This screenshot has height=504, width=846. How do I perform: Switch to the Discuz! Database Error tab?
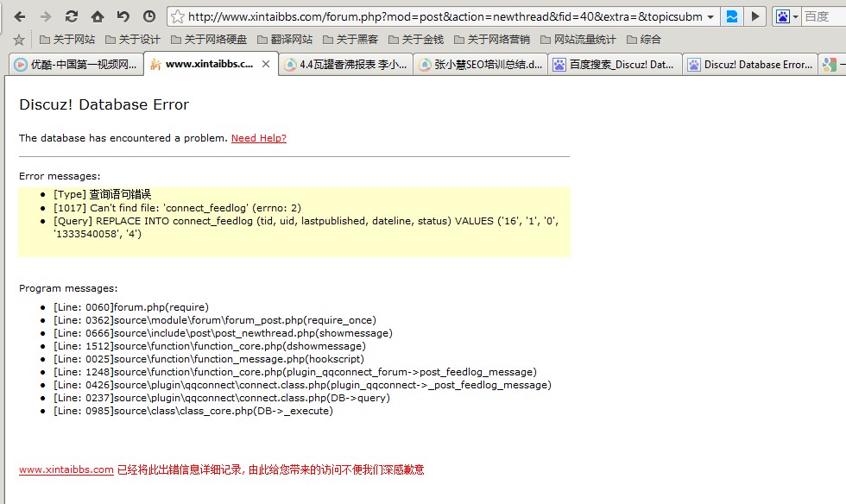click(750, 64)
